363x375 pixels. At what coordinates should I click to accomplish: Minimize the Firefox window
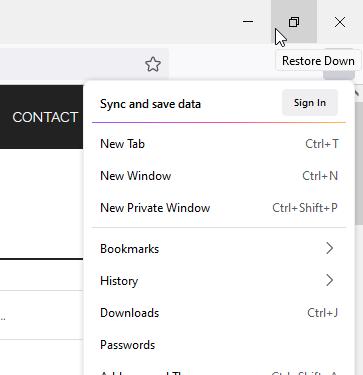[x=248, y=22]
